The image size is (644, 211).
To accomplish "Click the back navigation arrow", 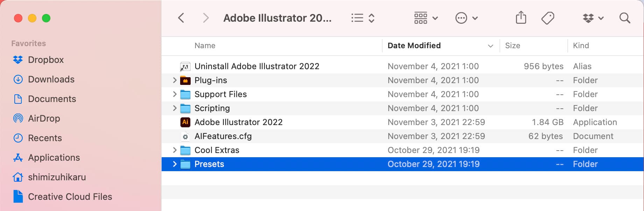I will (181, 18).
